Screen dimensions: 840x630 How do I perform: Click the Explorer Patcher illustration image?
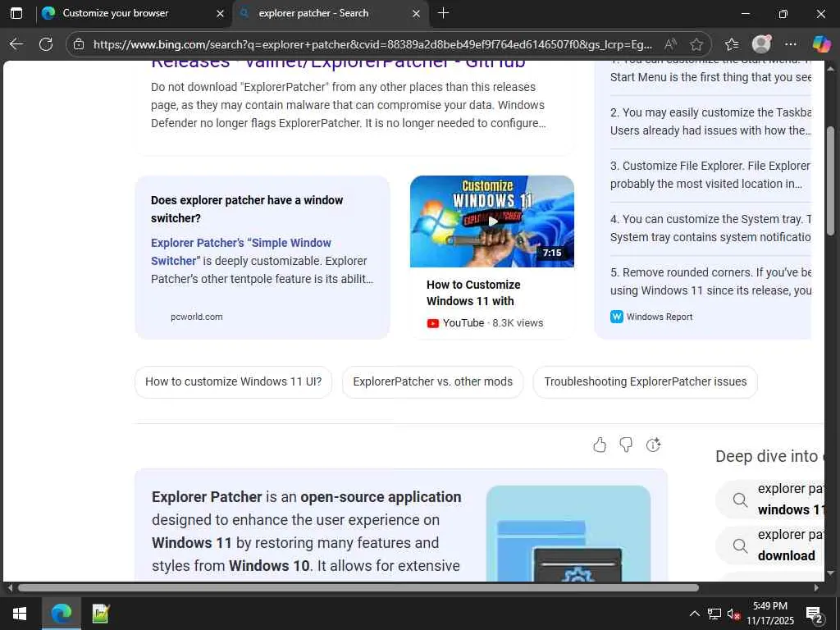[x=568, y=533]
